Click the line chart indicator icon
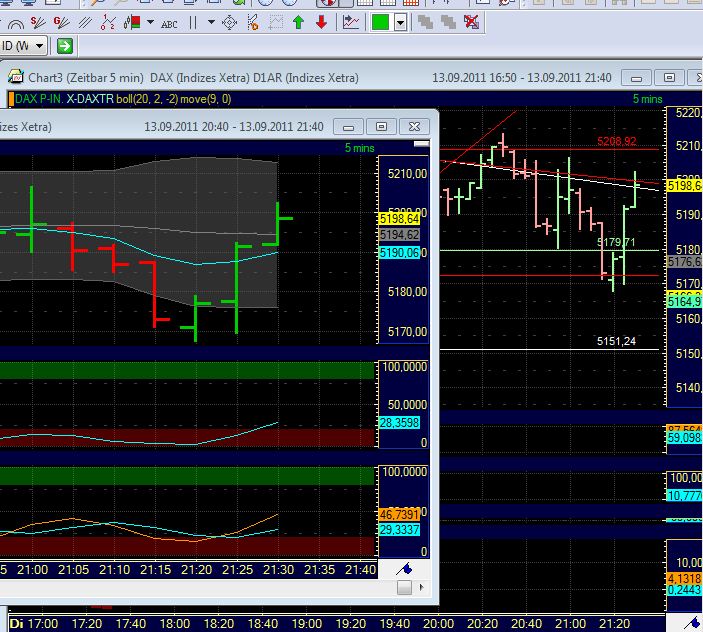The height and width of the screenshot is (632, 703). coord(351,22)
